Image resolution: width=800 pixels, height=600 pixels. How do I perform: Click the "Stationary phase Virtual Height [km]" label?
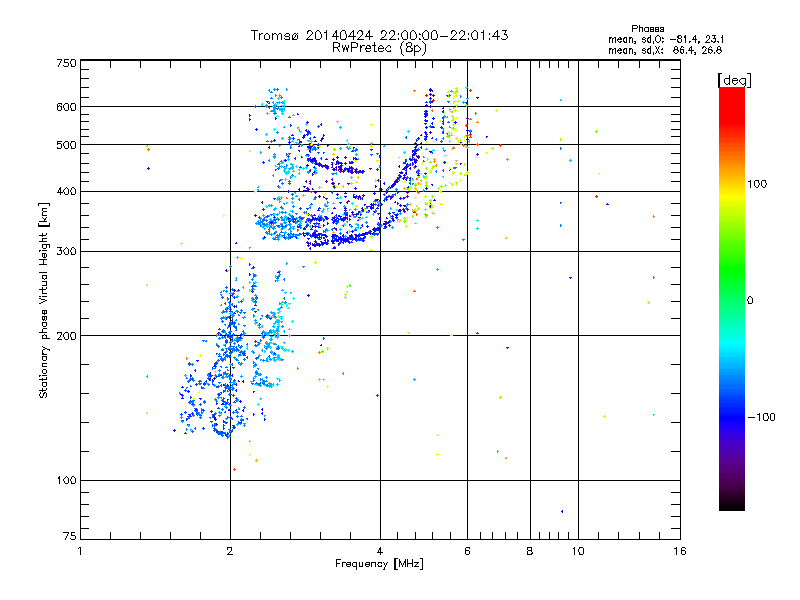point(44,301)
